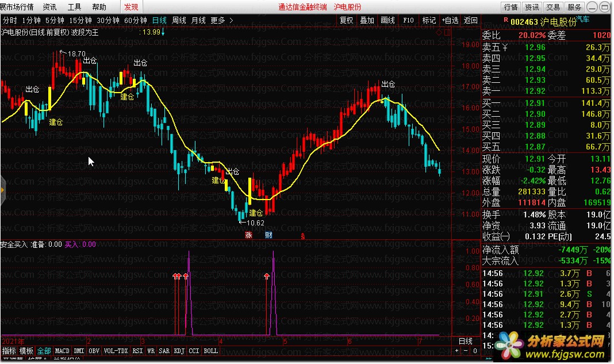Select the 60分钟 period option
The image size is (614, 364).
pyautogui.click(x=136, y=20)
